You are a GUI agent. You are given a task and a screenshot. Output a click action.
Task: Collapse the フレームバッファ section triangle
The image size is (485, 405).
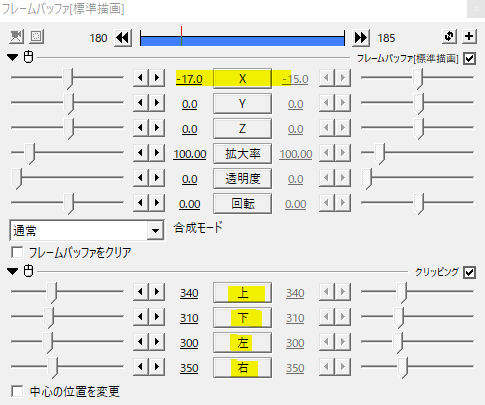click(x=13, y=57)
